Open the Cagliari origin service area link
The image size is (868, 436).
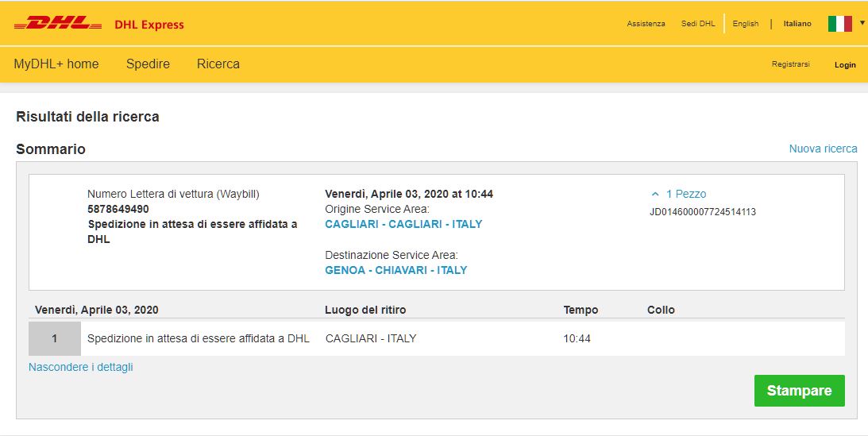coord(403,224)
